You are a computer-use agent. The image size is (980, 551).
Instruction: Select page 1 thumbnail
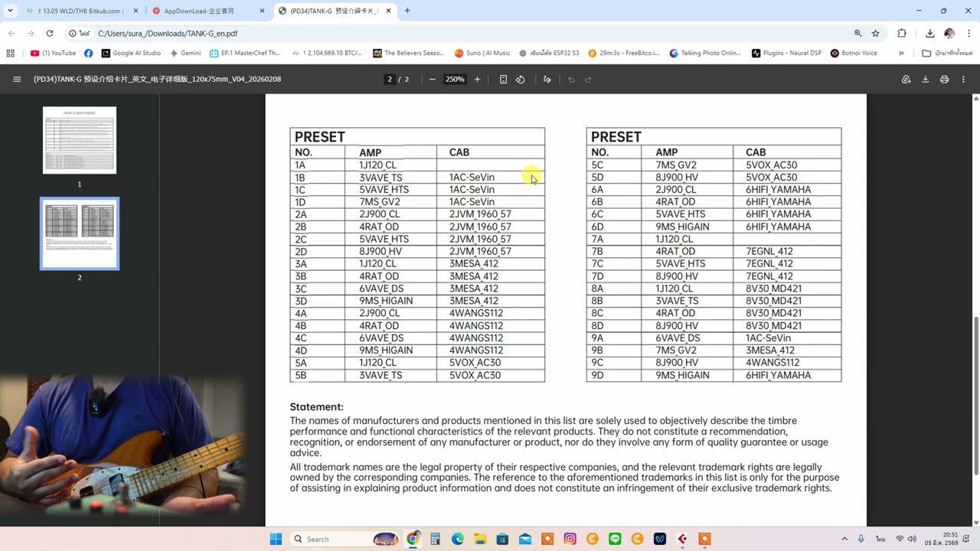[80, 140]
